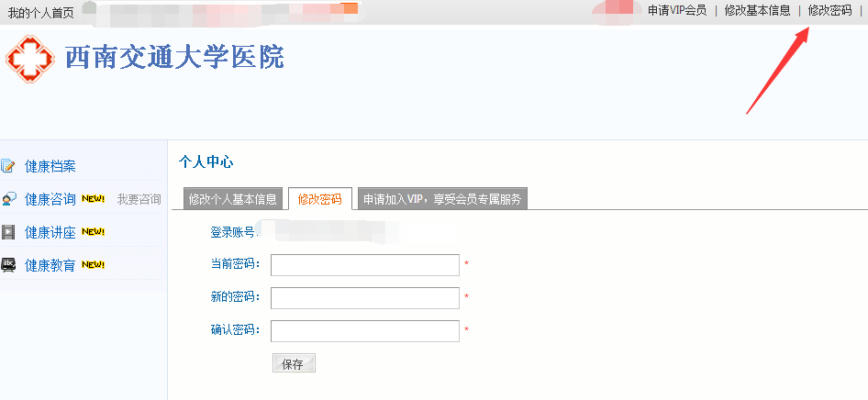868x400 pixels.
Task: Click the 健康教育 monitor icon
Action: click(8, 265)
